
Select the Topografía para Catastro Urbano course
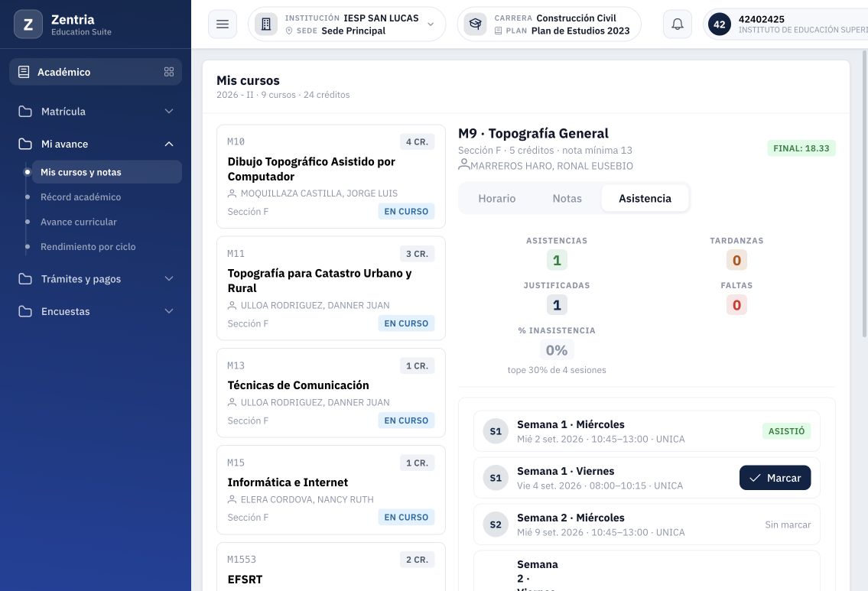[331, 288]
